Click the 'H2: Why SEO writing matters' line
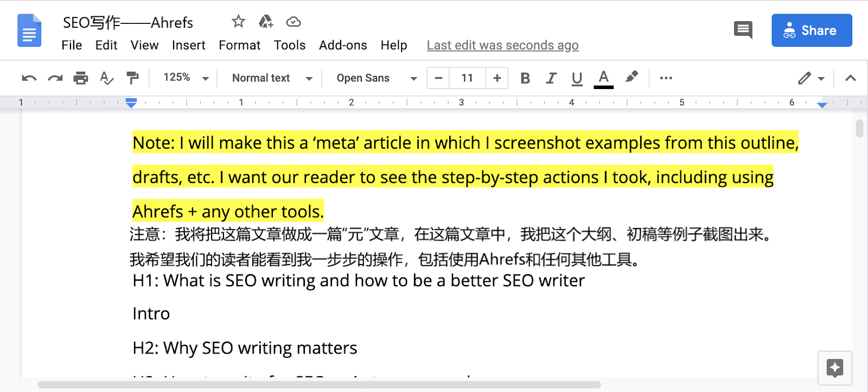This screenshot has height=392, width=868. coord(245,348)
